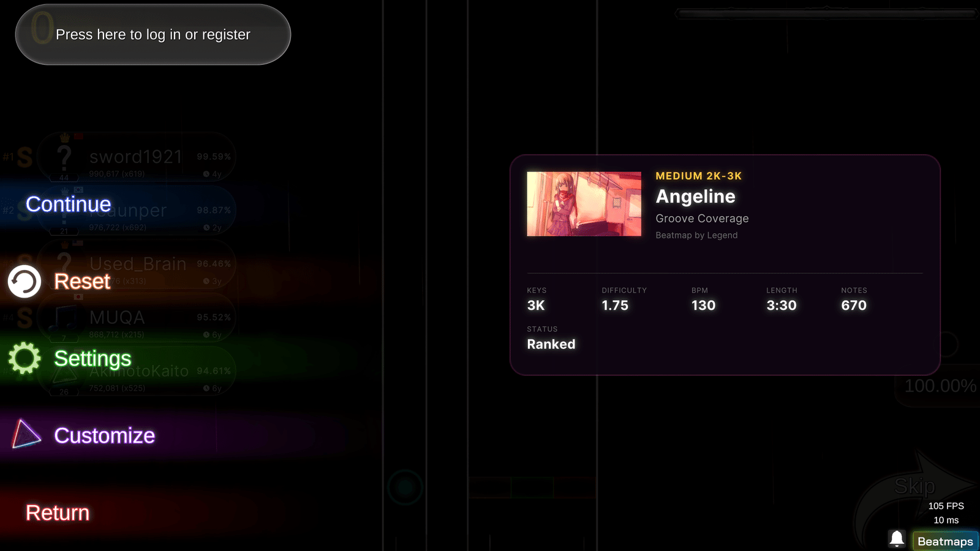
Task: Click the Angeline beatmap cover thumbnail
Action: (x=584, y=204)
